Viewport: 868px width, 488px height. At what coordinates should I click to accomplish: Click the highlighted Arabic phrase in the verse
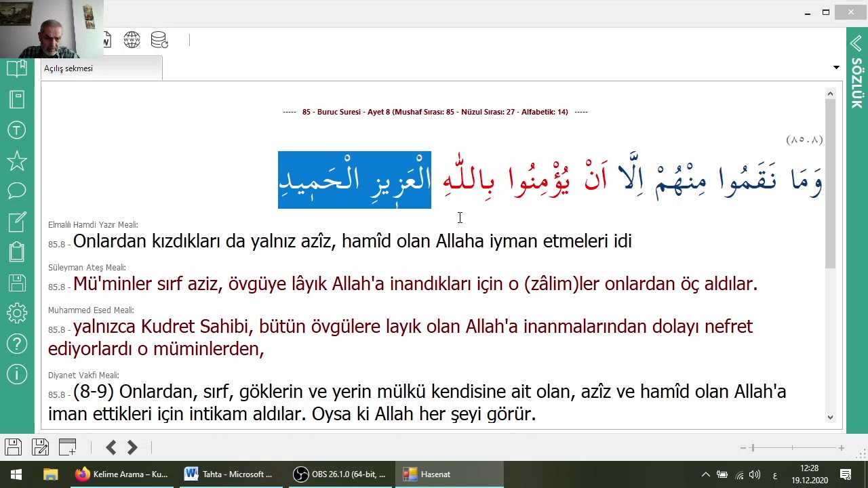[x=355, y=180]
